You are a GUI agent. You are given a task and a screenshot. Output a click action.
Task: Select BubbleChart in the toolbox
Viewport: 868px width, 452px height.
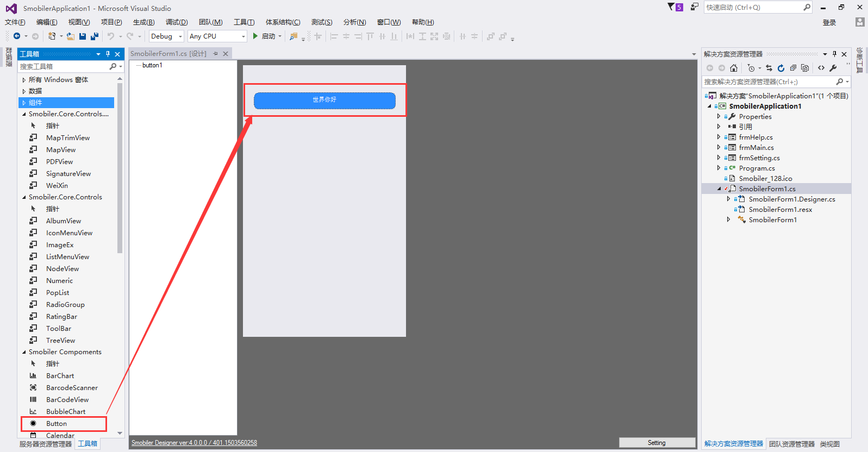(66, 412)
